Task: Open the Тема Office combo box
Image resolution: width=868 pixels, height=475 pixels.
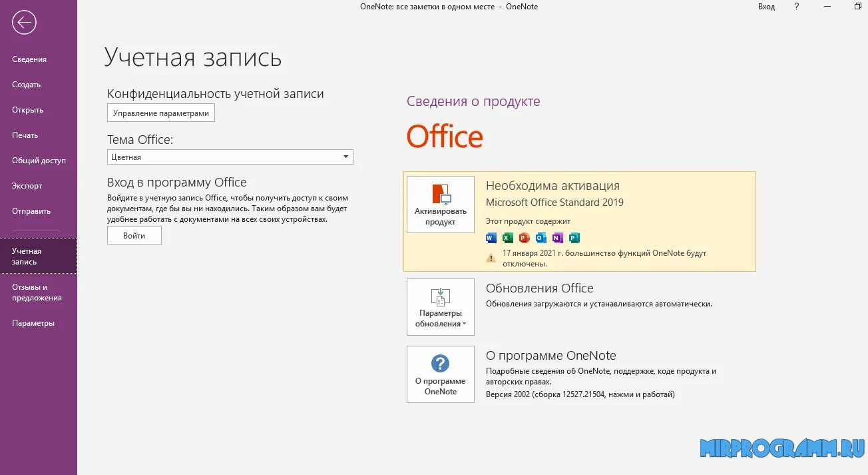Action: pos(230,157)
